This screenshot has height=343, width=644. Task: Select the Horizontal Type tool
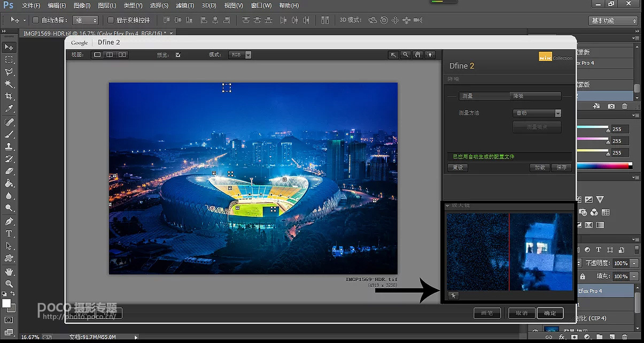click(x=9, y=233)
